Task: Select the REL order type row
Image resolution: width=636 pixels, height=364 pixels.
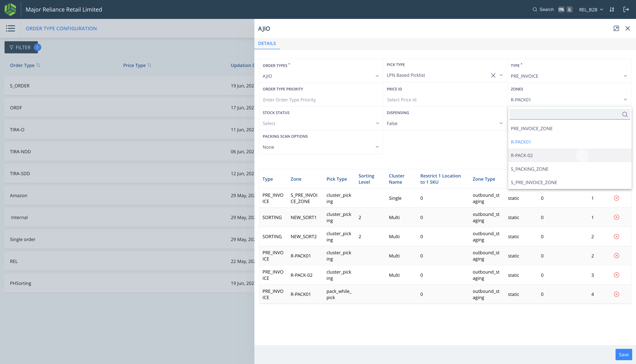Action: point(129,261)
